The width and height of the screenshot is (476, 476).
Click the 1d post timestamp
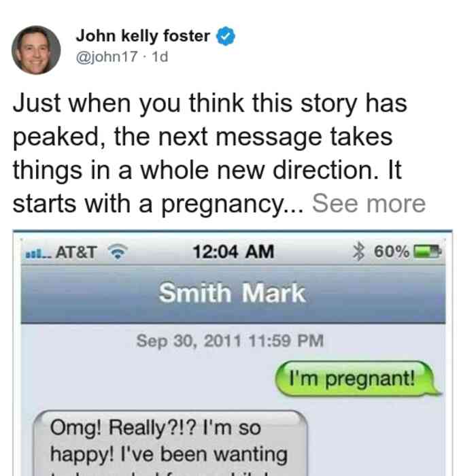pyautogui.click(x=160, y=56)
